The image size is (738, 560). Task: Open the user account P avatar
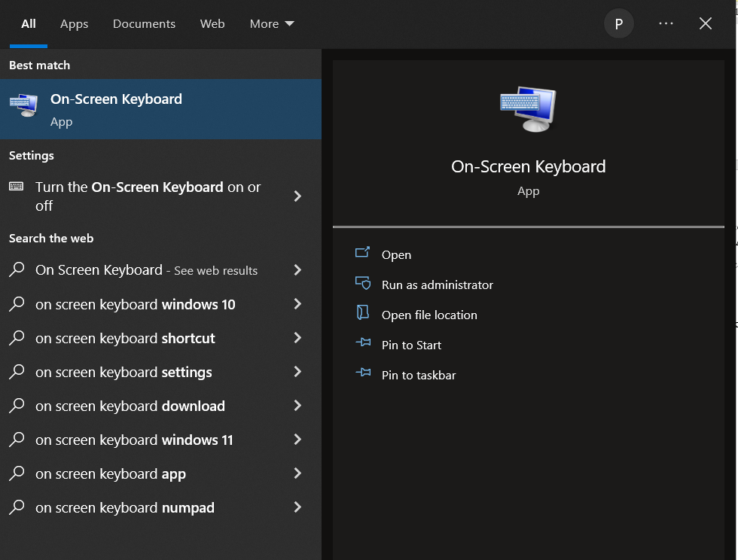click(618, 23)
